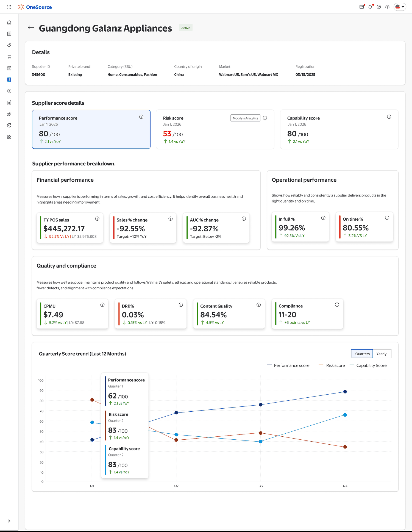Click Compliance value 11-20
This screenshot has height=532, width=412.
287,315
